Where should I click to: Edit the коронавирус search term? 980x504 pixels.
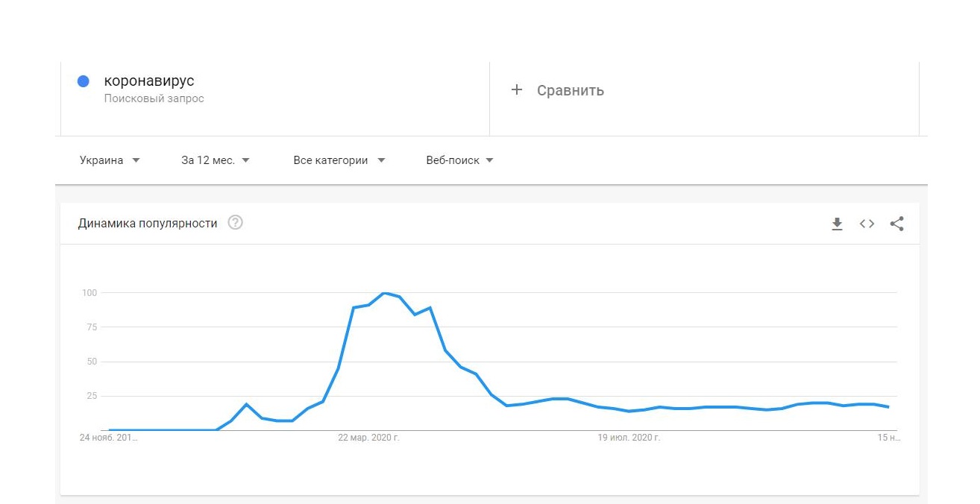coord(149,81)
